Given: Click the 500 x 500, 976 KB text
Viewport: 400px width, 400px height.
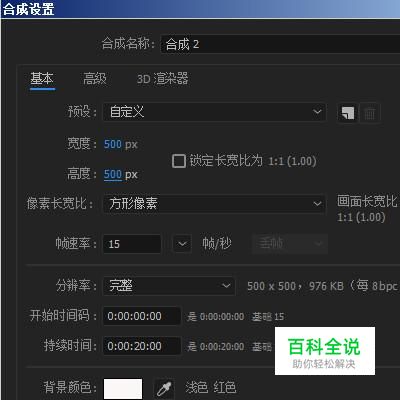Looking at the screenshot, I should [295, 286].
